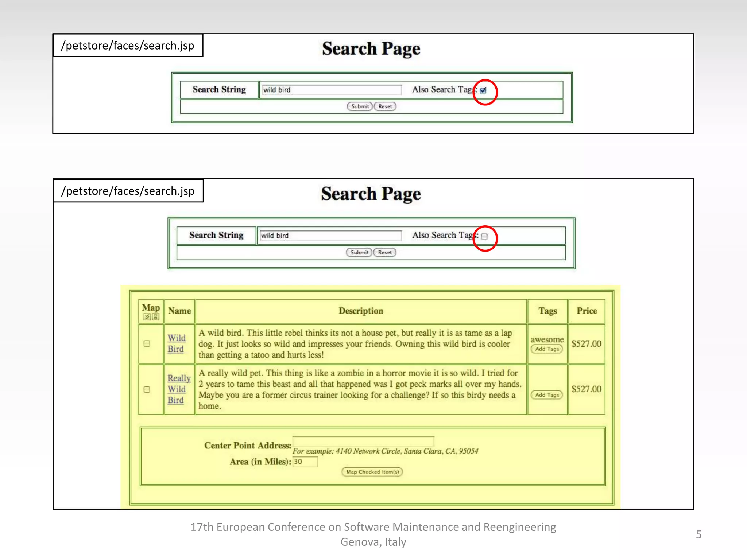
Task: Click the Area in Miles field
Action: [305, 462]
